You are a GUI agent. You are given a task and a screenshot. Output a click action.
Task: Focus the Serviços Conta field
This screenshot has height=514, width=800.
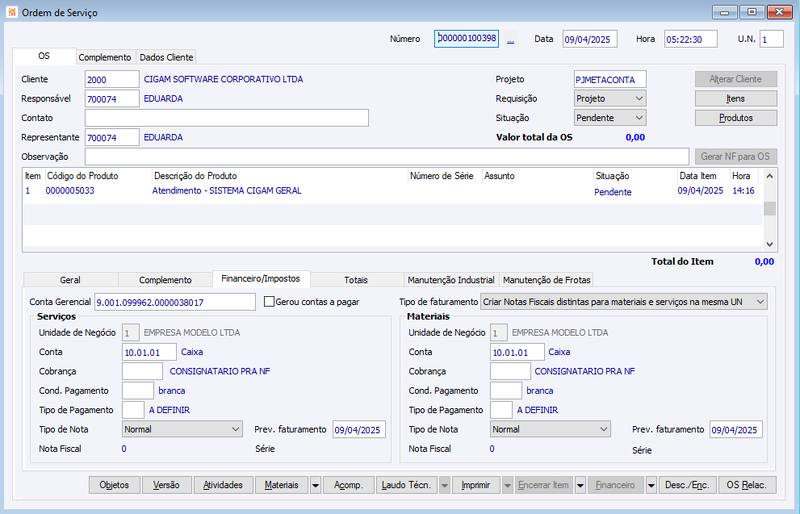pos(149,352)
